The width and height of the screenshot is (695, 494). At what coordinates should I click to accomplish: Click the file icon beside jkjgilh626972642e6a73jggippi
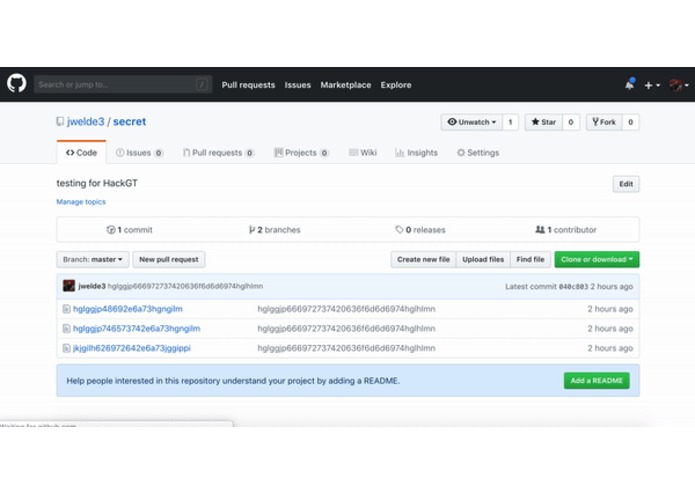66,348
